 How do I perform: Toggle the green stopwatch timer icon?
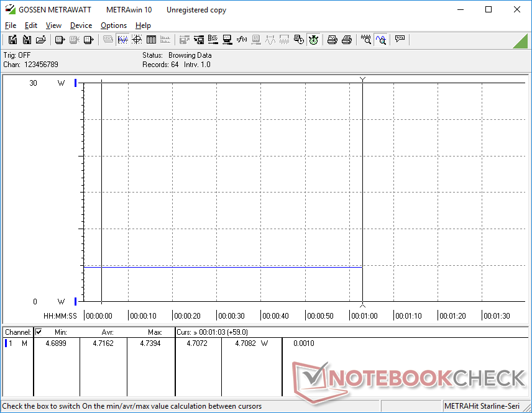313,40
